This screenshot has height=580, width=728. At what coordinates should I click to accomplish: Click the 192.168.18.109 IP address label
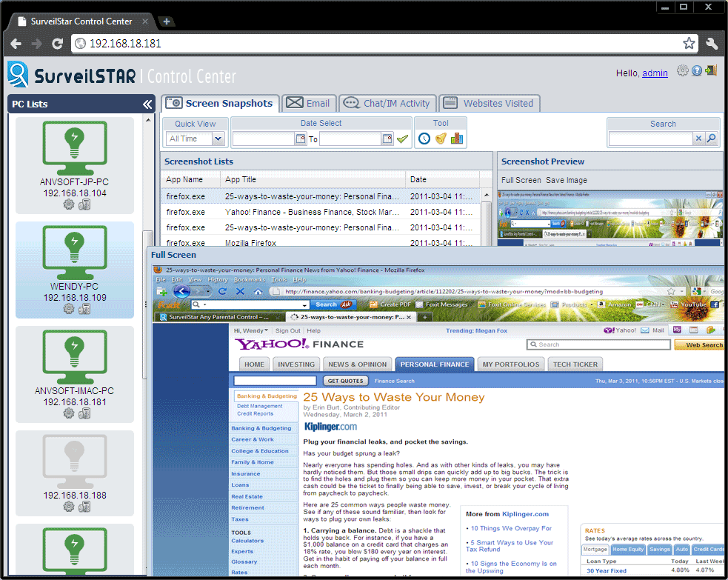coord(75,298)
